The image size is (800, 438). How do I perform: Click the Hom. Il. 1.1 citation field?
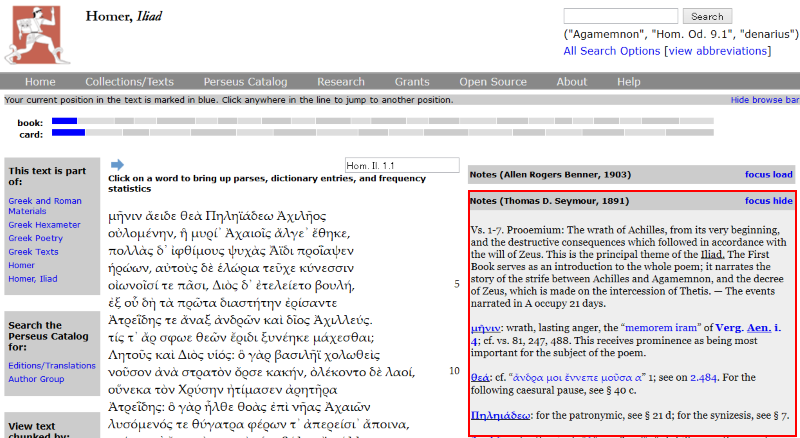pos(402,165)
